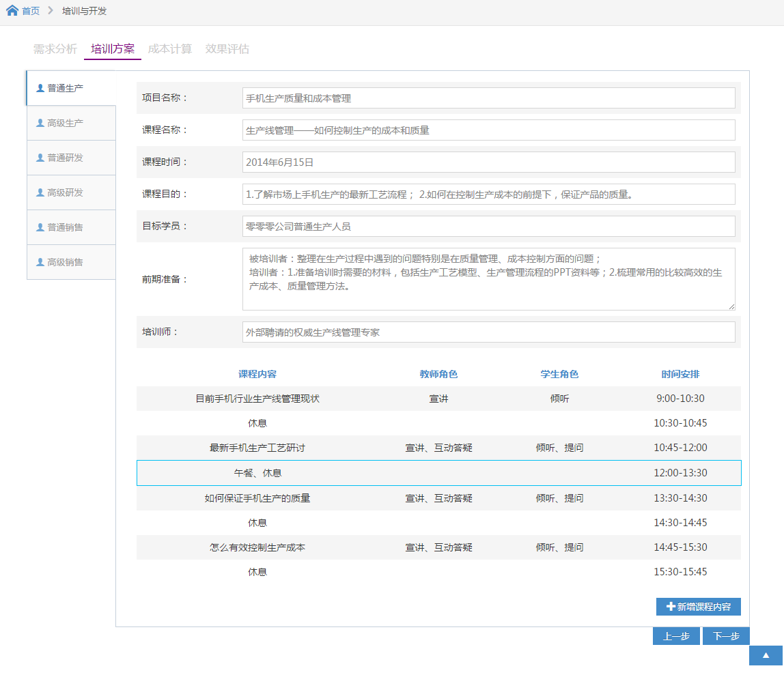Go back with the 上一步 button
Screen dimensions: 784x677
(x=676, y=636)
